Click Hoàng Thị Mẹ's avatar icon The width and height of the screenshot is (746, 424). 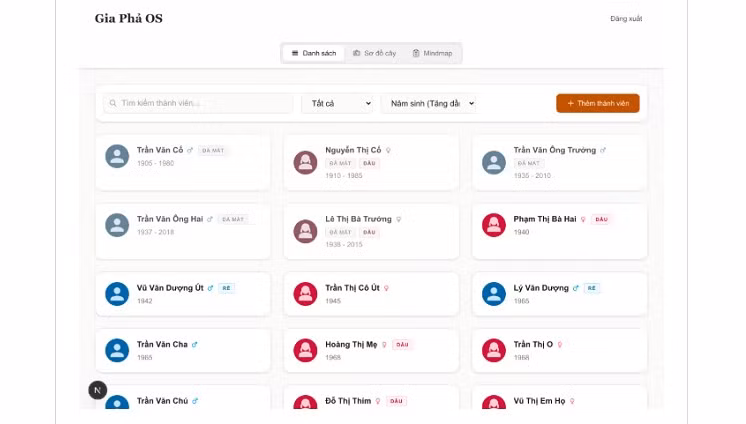pos(305,350)
